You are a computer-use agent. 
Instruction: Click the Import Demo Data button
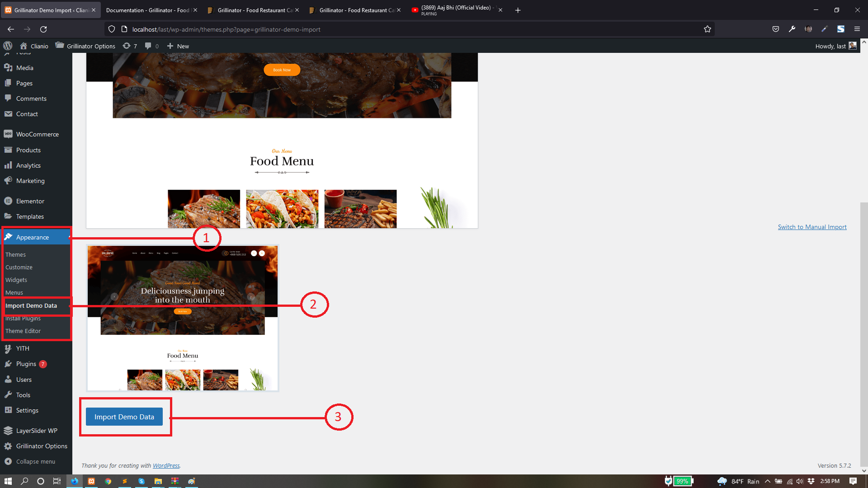tap(124, 417)
